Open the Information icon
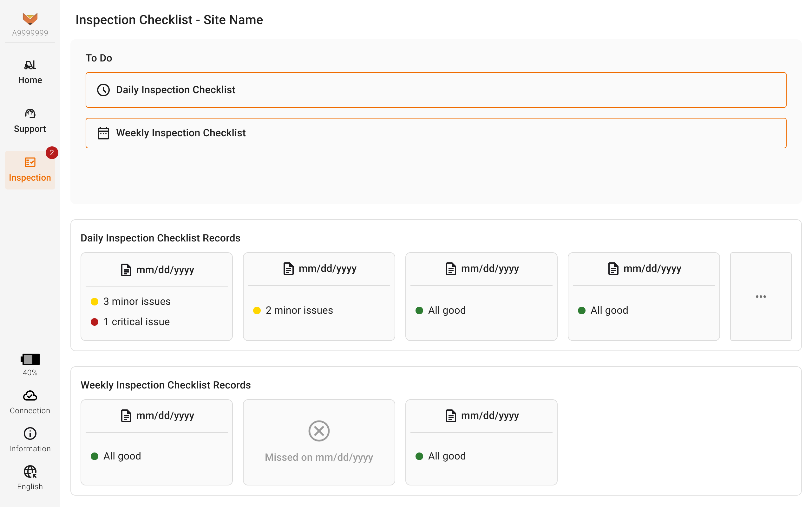Image resolution: width=812 pixels, height=507 pixels. pos(30,433)
